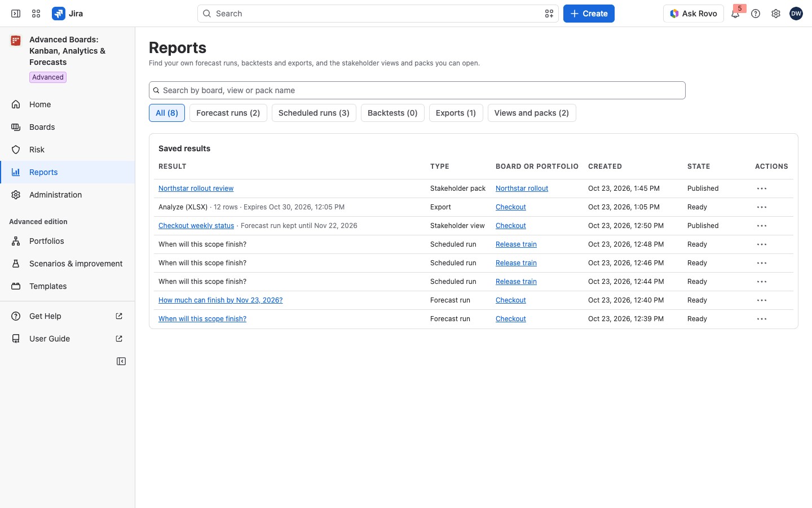Click the RESULT column header
This screenshot has height=508, width=812.
click(173, 167)
